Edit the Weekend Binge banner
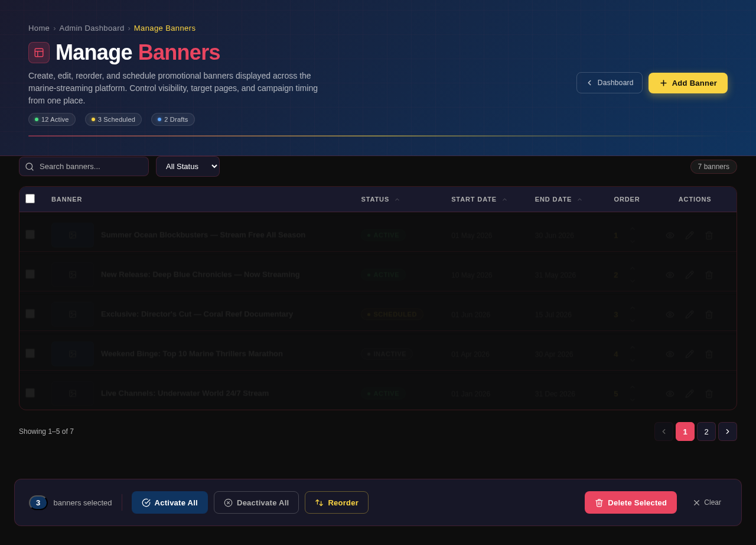 [x=689, y=354]
